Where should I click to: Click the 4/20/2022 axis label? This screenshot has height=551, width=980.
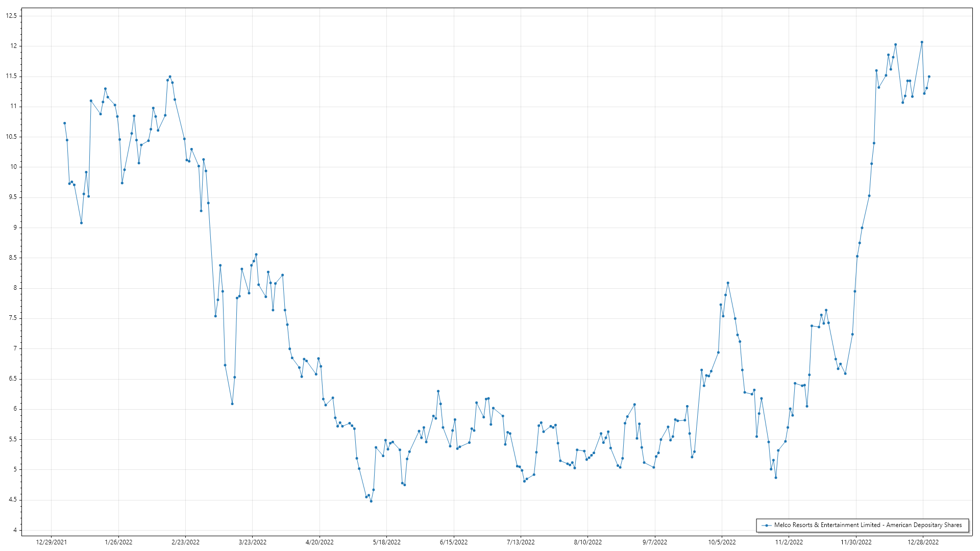coord(320,542)
